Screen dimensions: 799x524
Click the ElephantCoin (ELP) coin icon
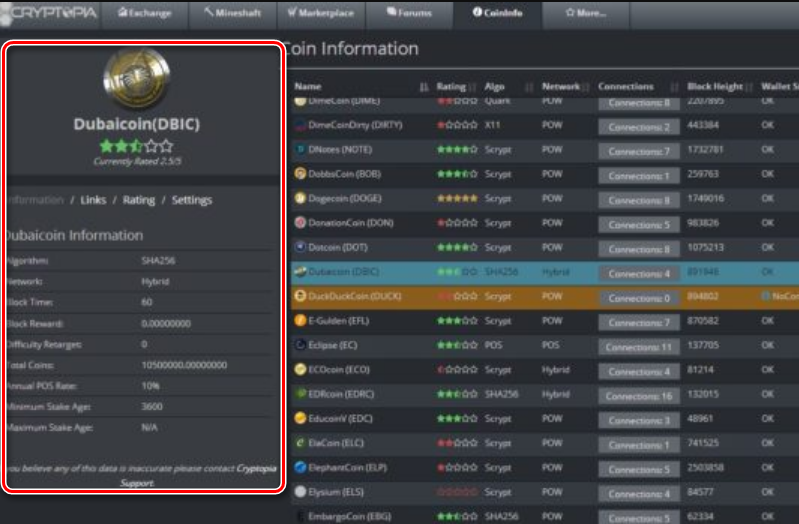(300, 467)
